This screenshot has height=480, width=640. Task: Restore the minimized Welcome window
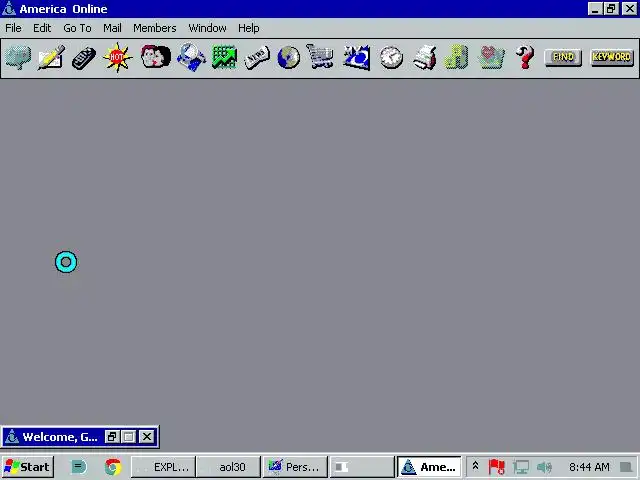tap(111, 437)
